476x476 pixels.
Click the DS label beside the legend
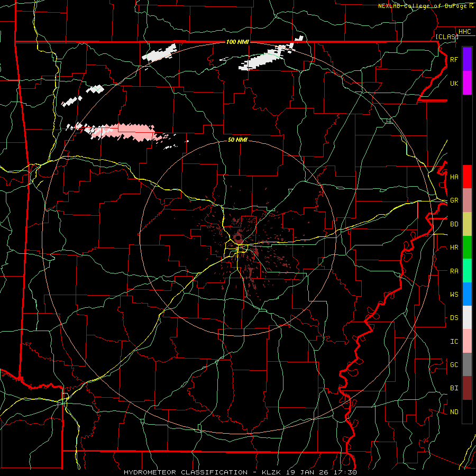pyautogui.click(x=454, y=318)
